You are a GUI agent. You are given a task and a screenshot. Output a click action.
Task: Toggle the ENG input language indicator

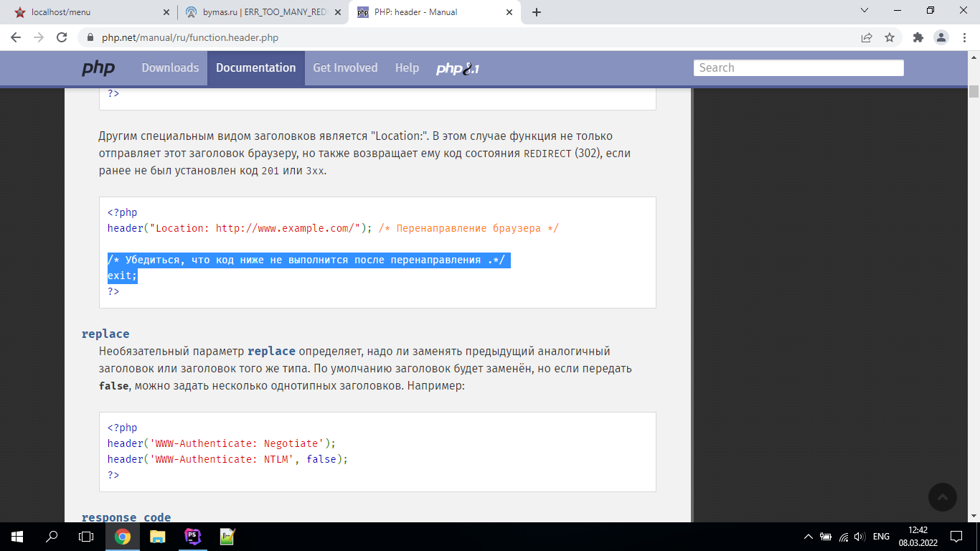coord(881,537)
